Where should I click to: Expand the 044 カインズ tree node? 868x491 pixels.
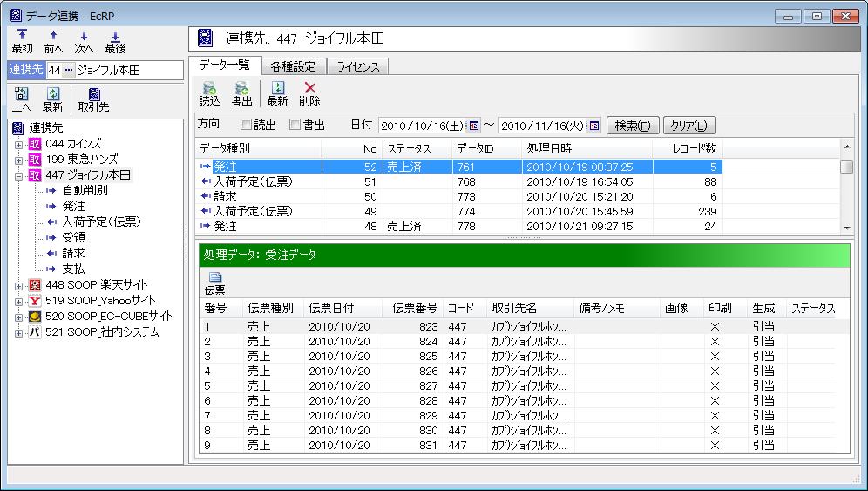(x=19, y=145)
